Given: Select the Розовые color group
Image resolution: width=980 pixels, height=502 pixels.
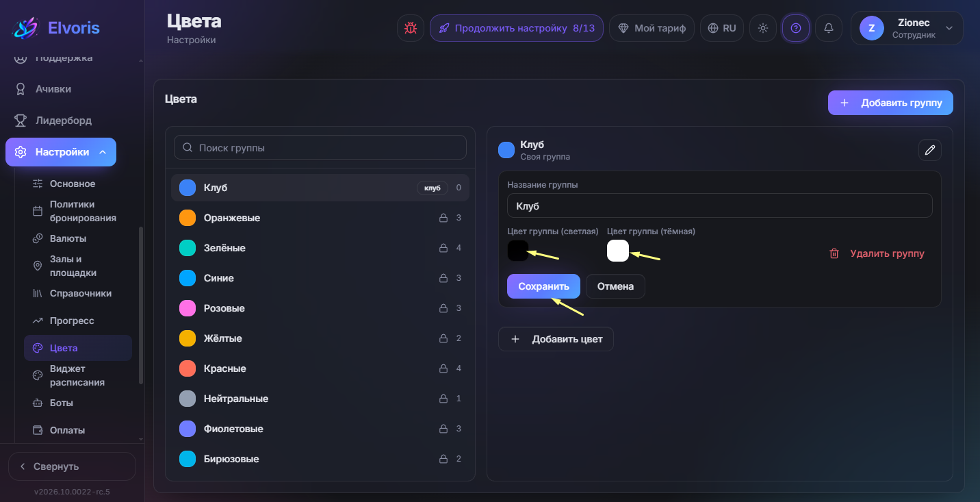Looking at the screenshot, I should [x=320, y=308].
